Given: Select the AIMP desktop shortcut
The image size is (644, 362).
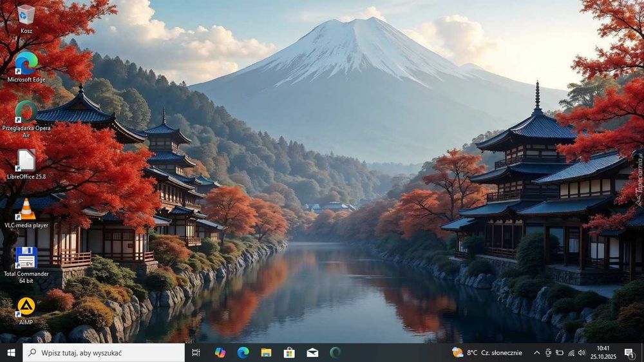Looking at the screenshot, I should pos(26,311).
